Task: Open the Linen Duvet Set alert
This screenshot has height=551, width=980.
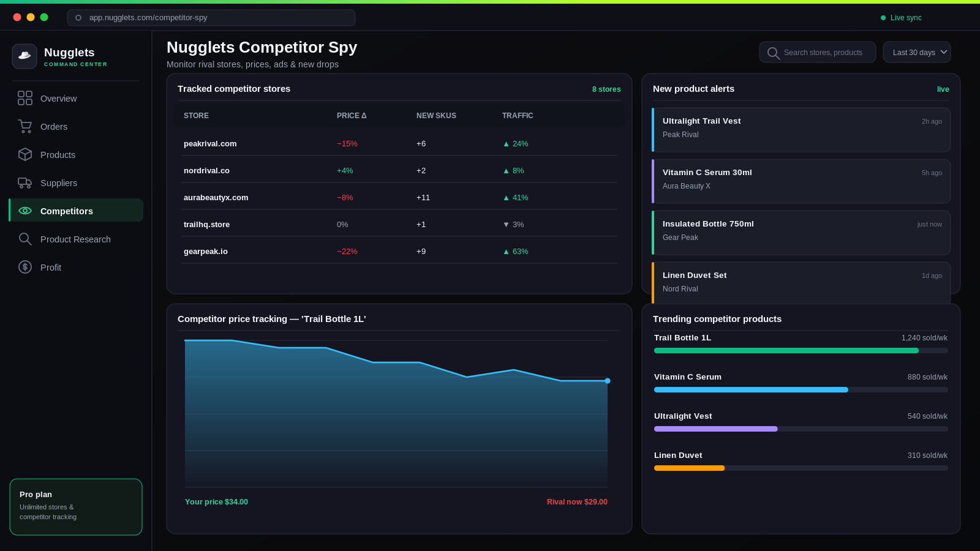Action: [801, 283]
